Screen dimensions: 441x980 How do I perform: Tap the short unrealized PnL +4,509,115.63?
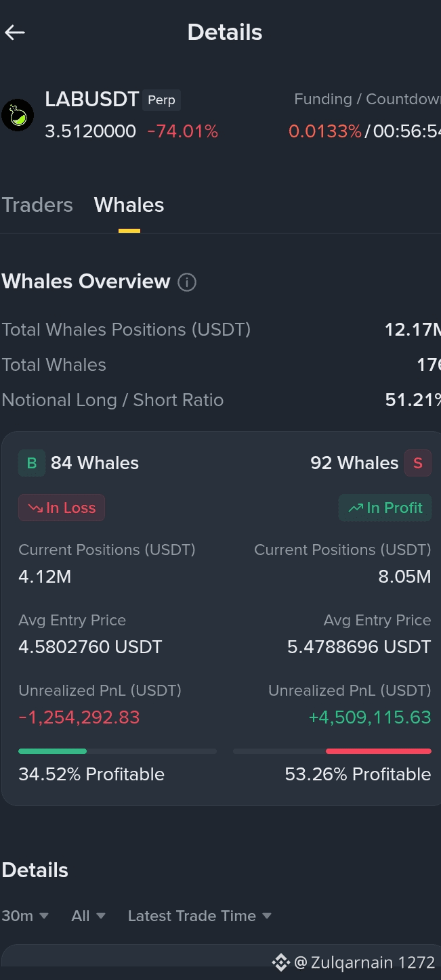(370, 717)
